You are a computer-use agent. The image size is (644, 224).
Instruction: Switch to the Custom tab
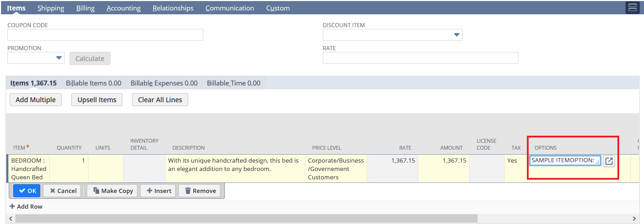[x=278, y=8]
